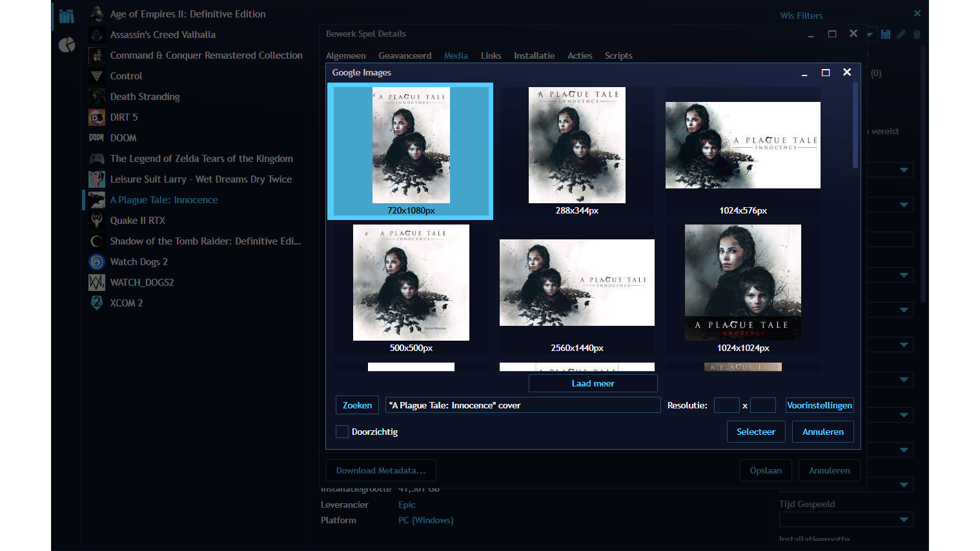Viewport: 980px width, 551px height.
Task: Close the filter panel with the X icon
Action: pyautogui.click(x=917, y=13)
